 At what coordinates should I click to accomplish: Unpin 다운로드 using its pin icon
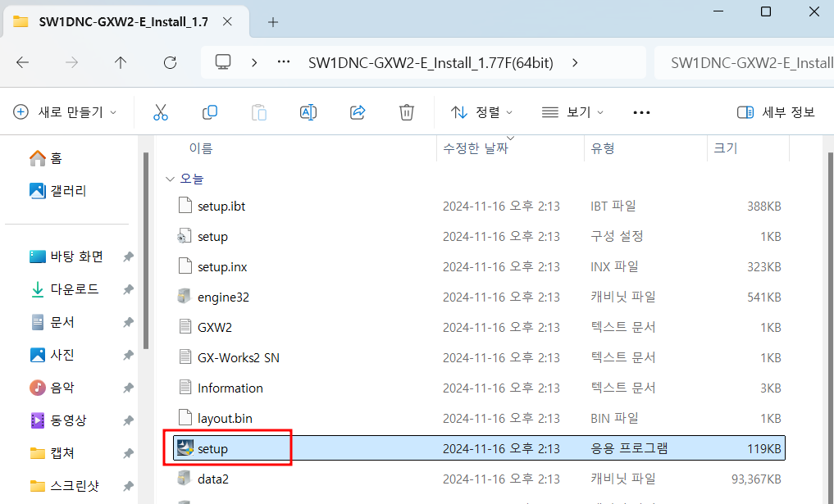(x=128, y=289)
